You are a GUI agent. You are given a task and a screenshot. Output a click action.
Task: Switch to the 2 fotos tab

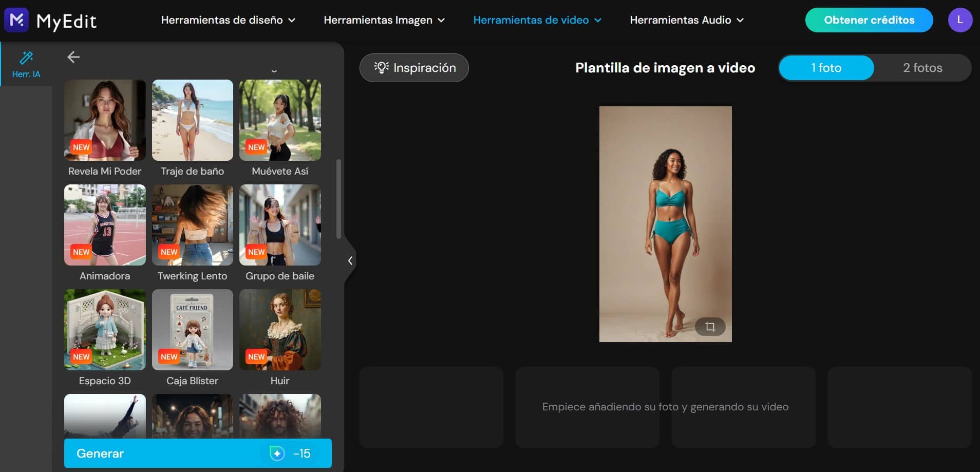point(923,67)
